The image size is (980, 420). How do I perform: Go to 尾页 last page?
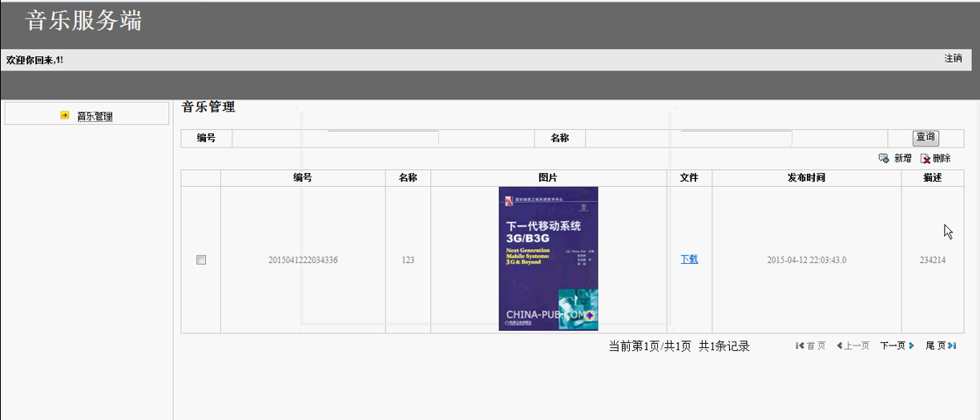coord(936,345)
